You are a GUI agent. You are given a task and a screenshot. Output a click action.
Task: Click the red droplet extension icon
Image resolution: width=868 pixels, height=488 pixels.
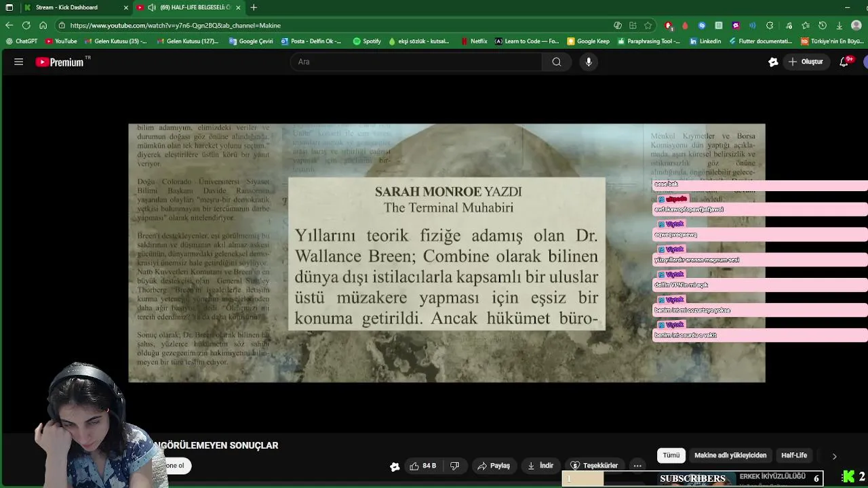tap(685, 25)
